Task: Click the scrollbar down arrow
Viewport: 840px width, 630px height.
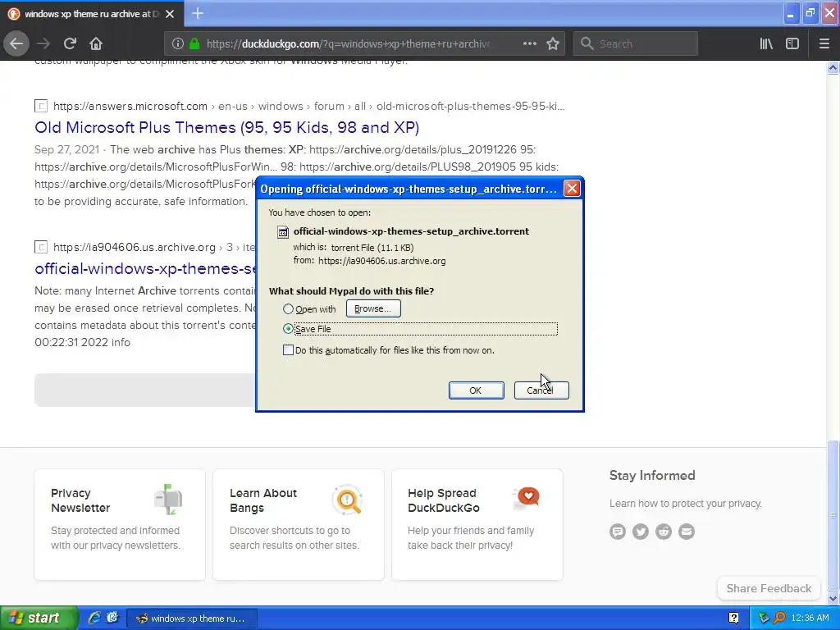Action: click(833, 598)
